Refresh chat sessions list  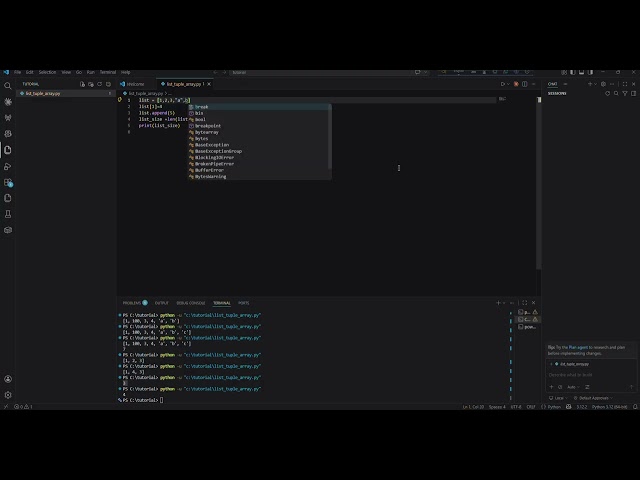click(607, 93)
